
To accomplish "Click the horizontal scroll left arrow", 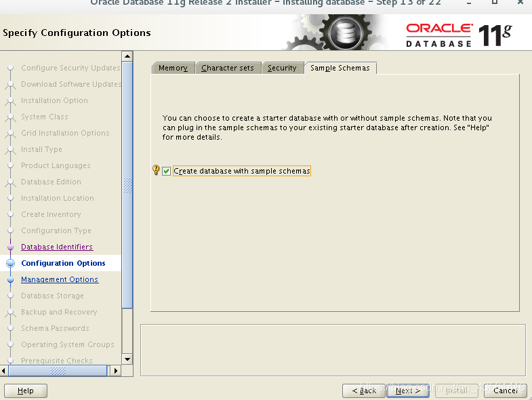I will [4, 371].
